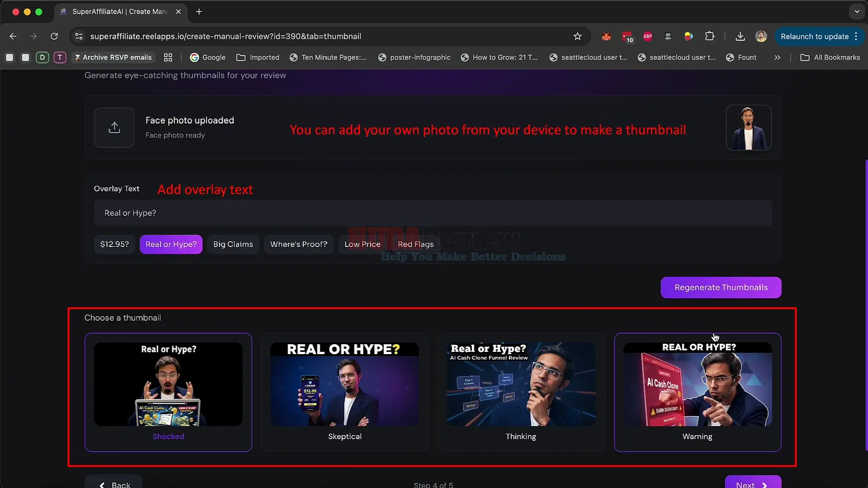Open the second seattlecloud user bookmark
The width and height of the screenshot is (868, 488).
(677, 57)
